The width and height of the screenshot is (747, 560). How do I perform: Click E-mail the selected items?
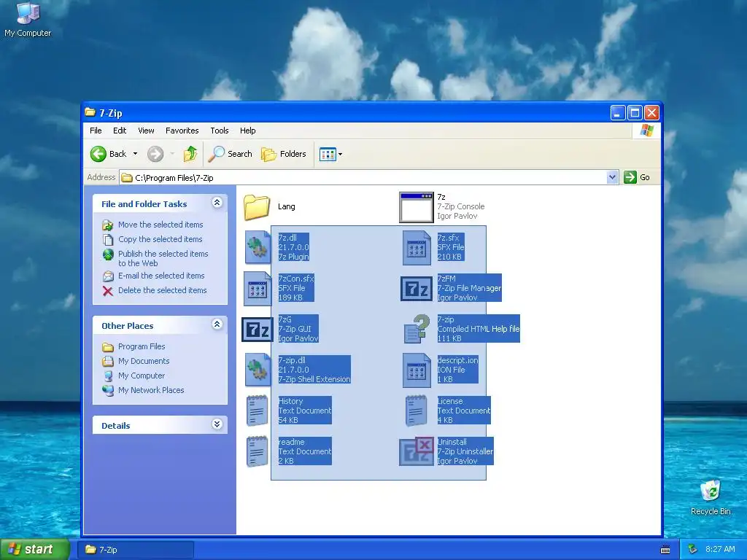[161, 276]
